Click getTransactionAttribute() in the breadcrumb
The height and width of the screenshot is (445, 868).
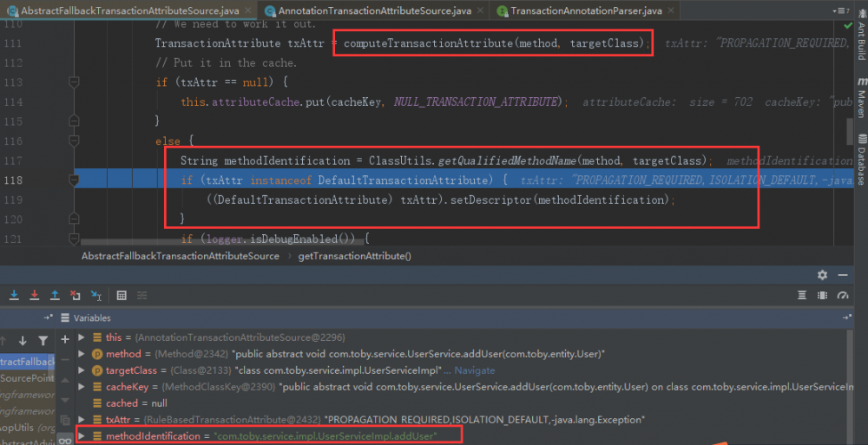tap(355, 256)
